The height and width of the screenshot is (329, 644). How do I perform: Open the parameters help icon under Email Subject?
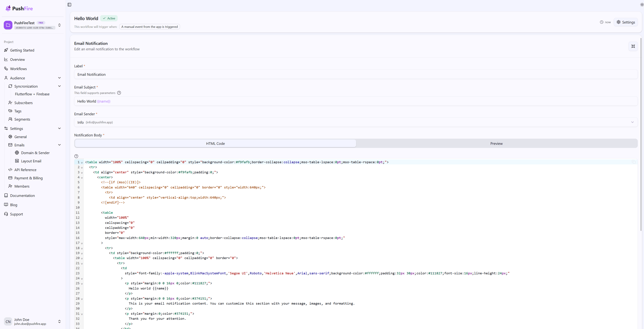click(x=119, y=93)
